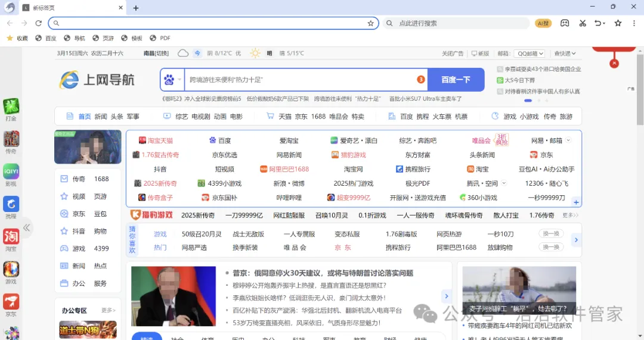The height and width of the screenshot is (340, 644).
Task: Click the 关闭广告 link
Action: 453,54
